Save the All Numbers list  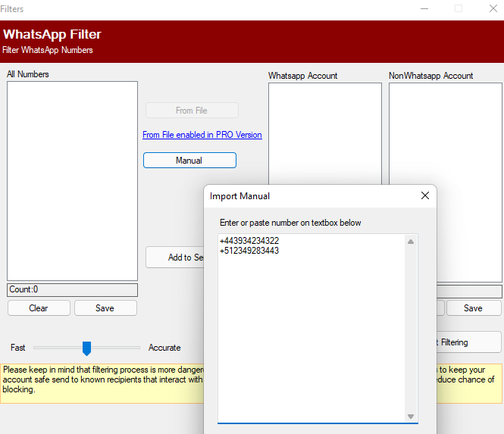tap(105, 308)
